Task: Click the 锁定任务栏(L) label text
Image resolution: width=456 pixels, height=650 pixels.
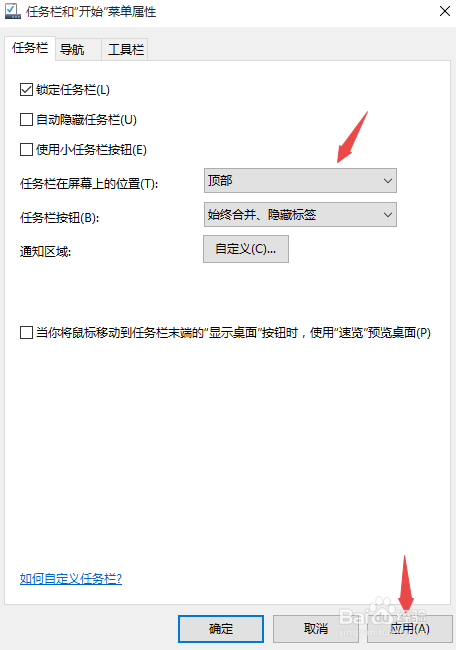Action: point(73,90)
